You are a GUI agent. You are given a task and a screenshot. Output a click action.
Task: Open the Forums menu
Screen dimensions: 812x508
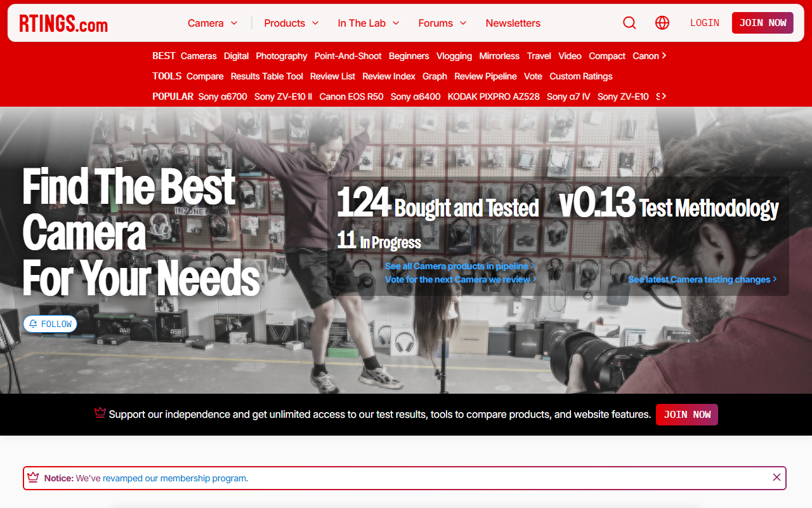[442, 23]
